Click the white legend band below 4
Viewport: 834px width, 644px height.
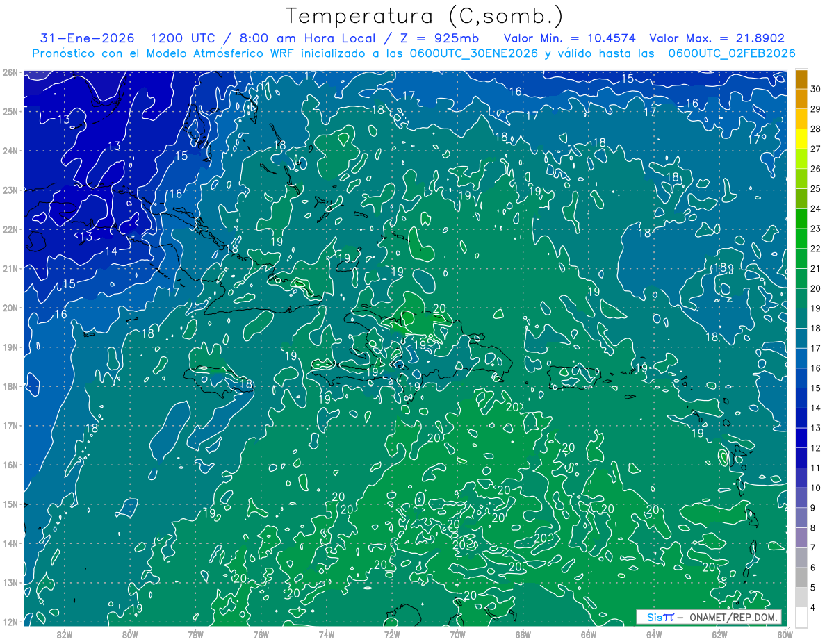pyautogui.click(x=801, y=617)
